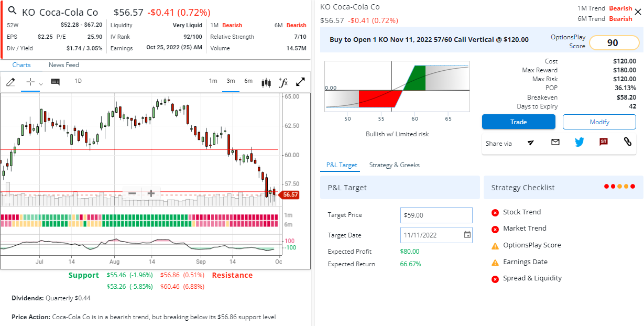Click the current price marker 56.57
This screenshot has height=326, width=644.
(x=289, y=194)
